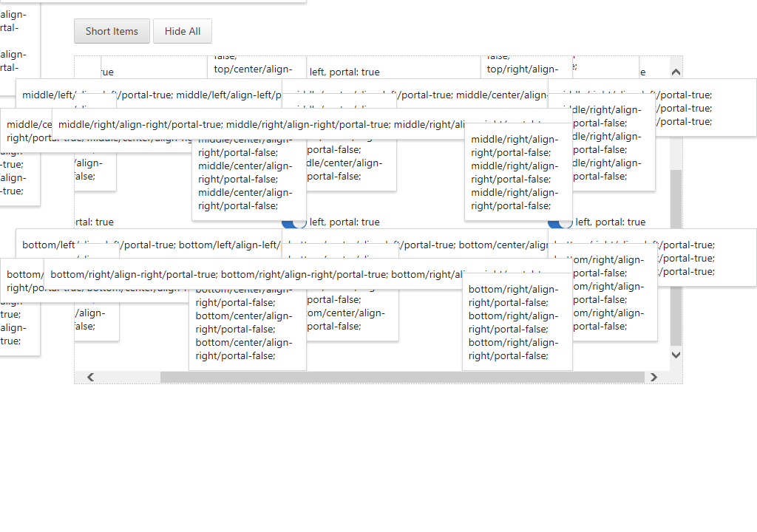Toggle switch below the middle/right/align-right/portal-false popover
The width and height of the screenshot is (757, 532).
(x=560, y=223)
